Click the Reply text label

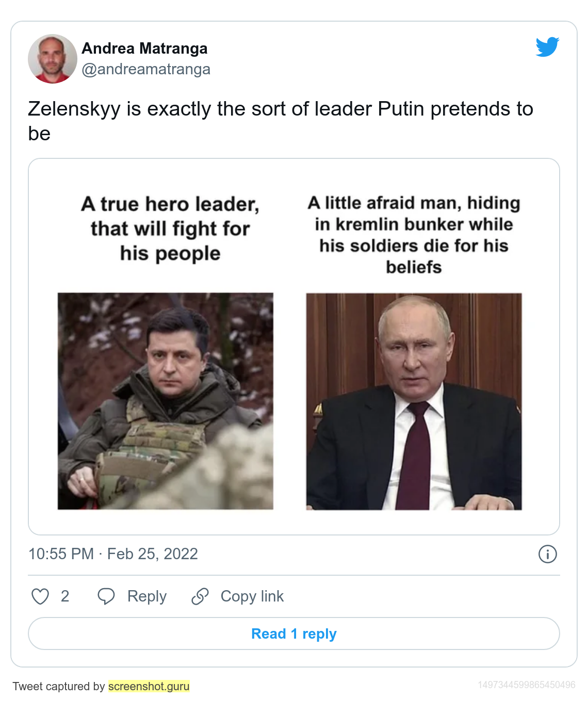point(147,596)
